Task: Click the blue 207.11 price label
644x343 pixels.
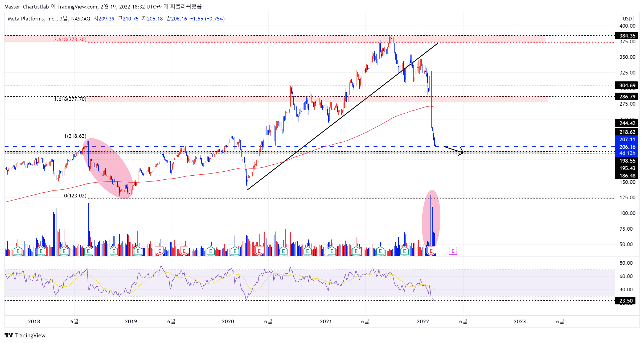Action: (x=627, y=139)
